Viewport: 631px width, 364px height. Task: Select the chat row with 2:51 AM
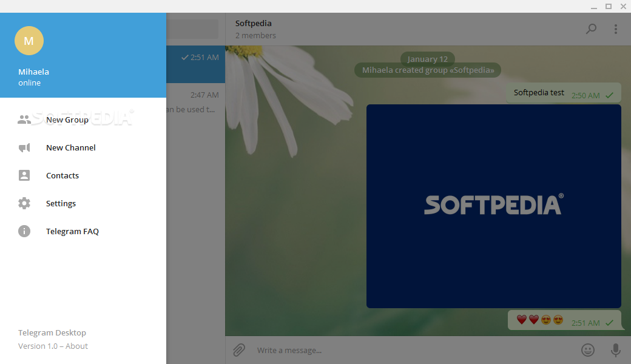(195, 64)
